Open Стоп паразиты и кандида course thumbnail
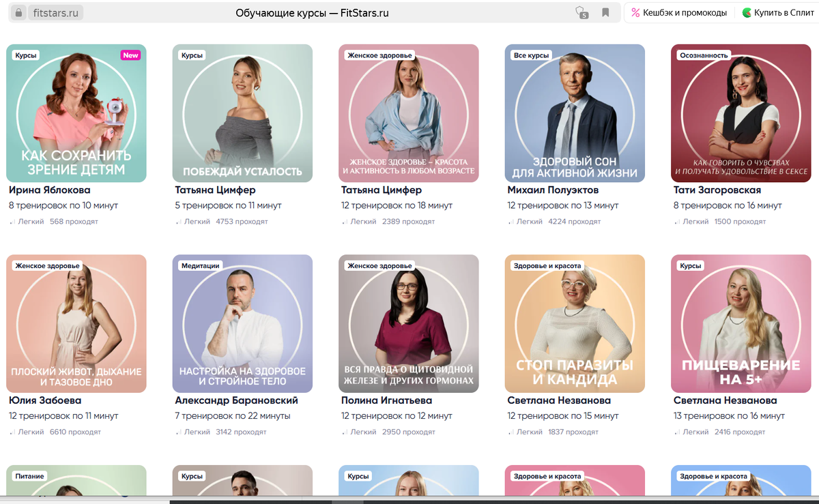The image size is (819, 504). 575,324
